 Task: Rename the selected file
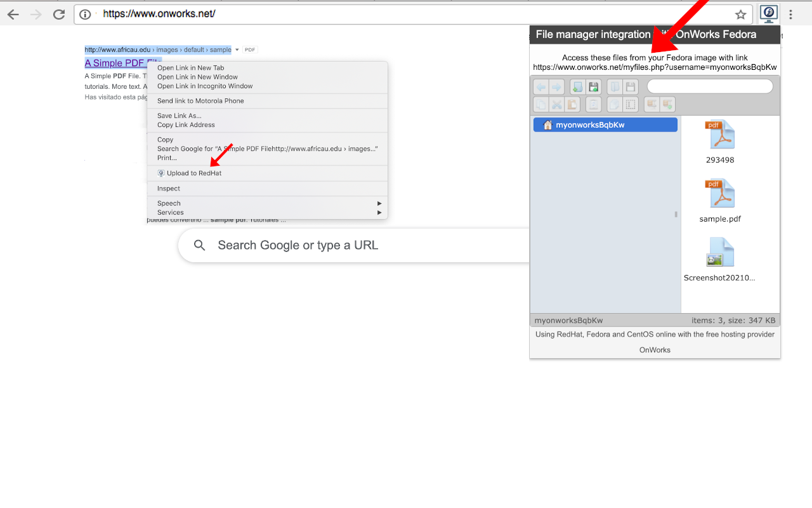click(x=631, y=104)
